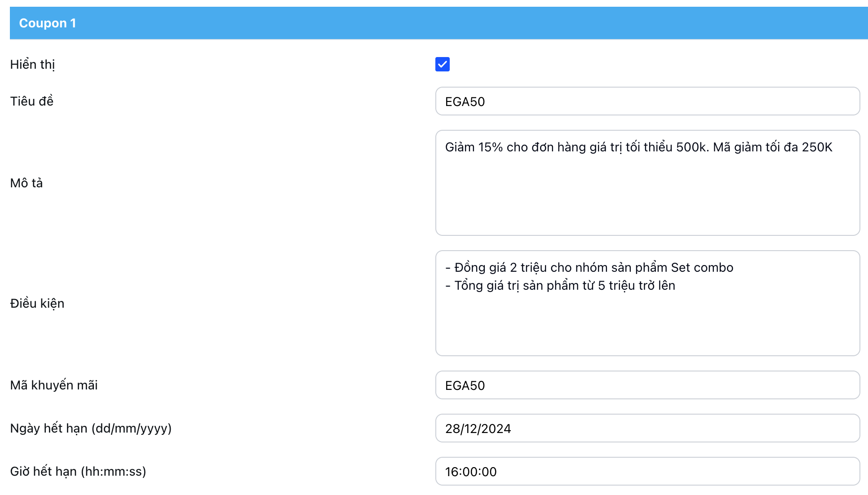Click the Mã khuyến mãi label
The width and height of the screenshot is (868, 495).
[53, 385]
